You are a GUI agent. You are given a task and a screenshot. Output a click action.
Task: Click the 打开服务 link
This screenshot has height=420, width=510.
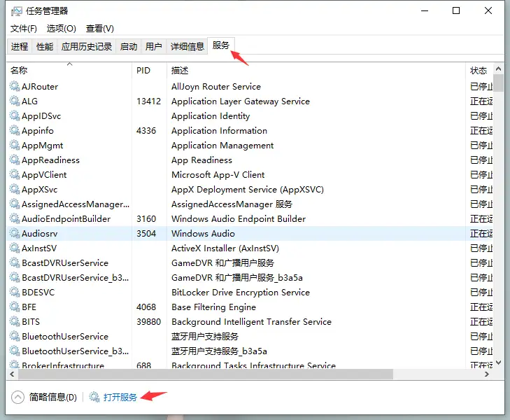pos(120,398)
